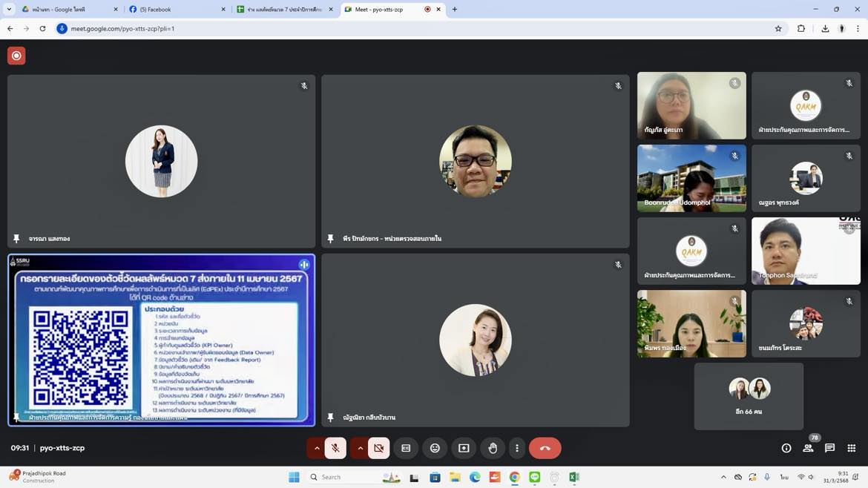The width and height of the screenshot is (868, 488).
Task: Open the in-call chat panel
Action: [829, 448]
